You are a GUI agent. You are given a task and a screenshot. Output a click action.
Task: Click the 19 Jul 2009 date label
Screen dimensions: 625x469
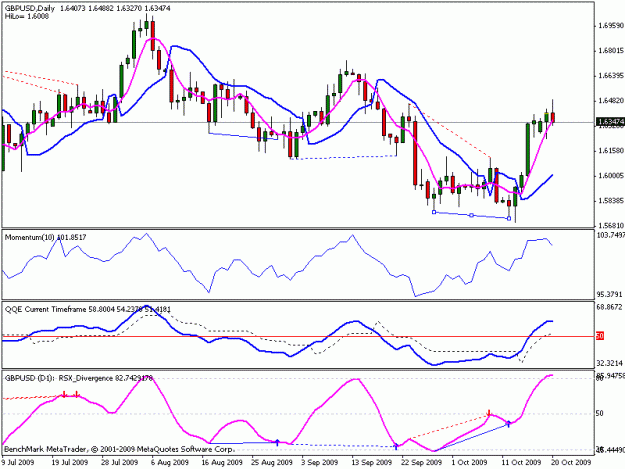coord(69,462)
